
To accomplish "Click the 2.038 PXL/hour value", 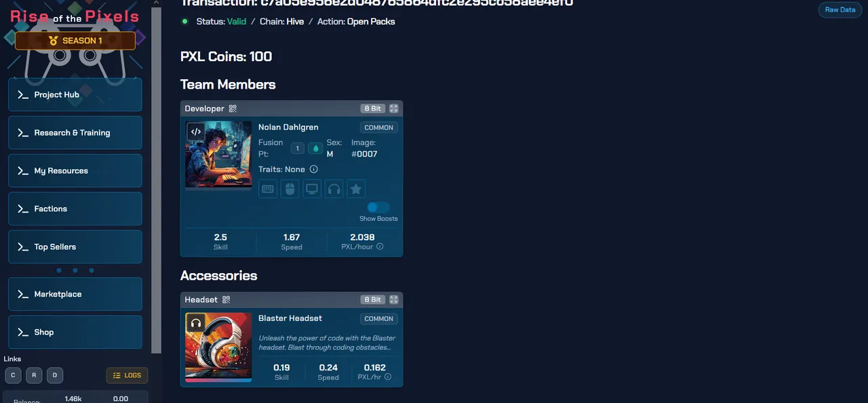I will coord(362,237).
